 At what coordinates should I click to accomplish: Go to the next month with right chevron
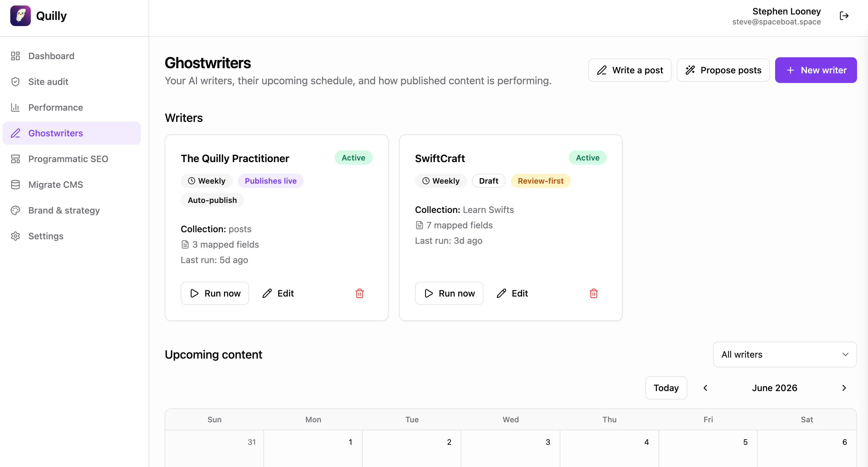[x=844, y=388]
